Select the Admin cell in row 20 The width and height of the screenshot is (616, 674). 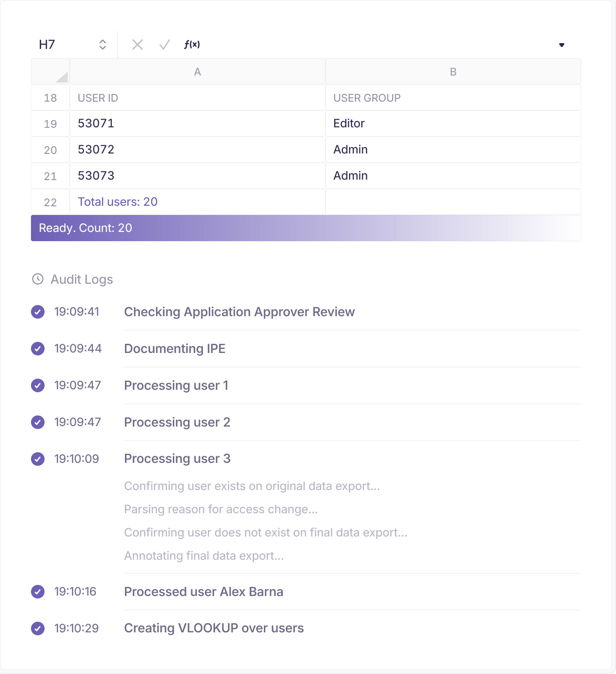pyautogui.click(x=453, y=150)
